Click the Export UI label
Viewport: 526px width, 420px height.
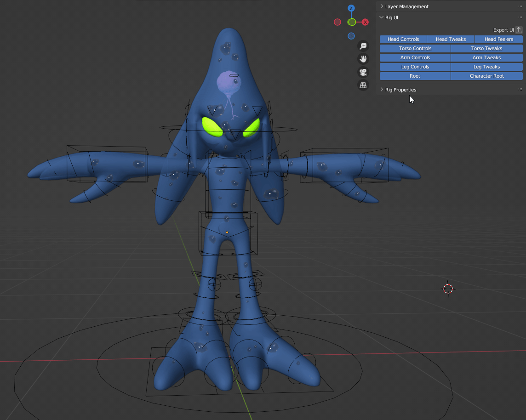click(503, 30)
